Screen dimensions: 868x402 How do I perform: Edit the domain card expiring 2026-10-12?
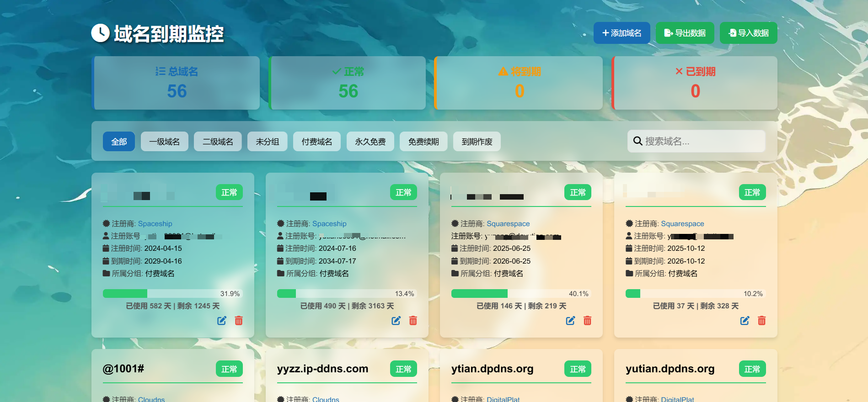tap(745, 321)
